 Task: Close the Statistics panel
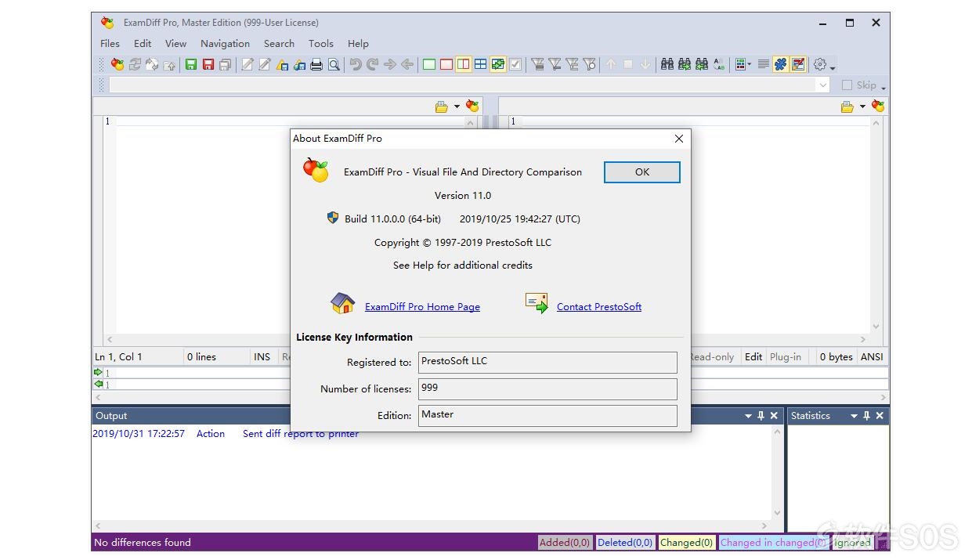(880, 416)
